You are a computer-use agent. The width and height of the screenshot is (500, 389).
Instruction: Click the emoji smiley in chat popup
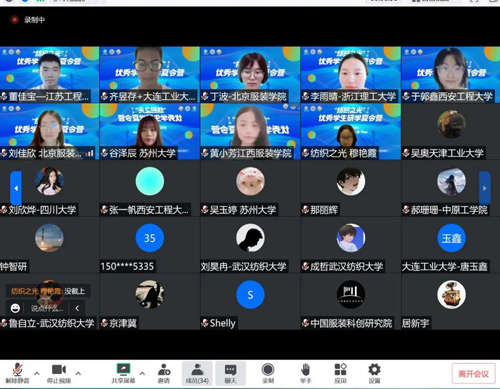click(15, 308)
